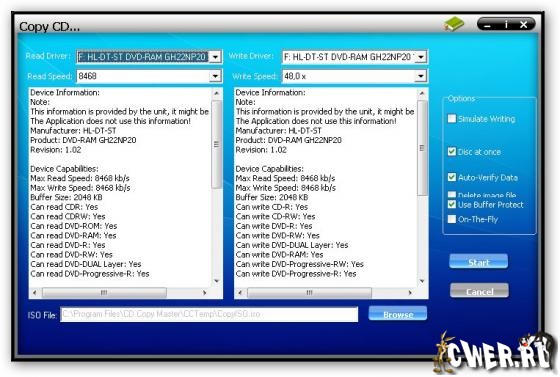The height and width of the screenshot is (377, 560).
Task: Click the ISO File path field
Action: tap(209, 314)
